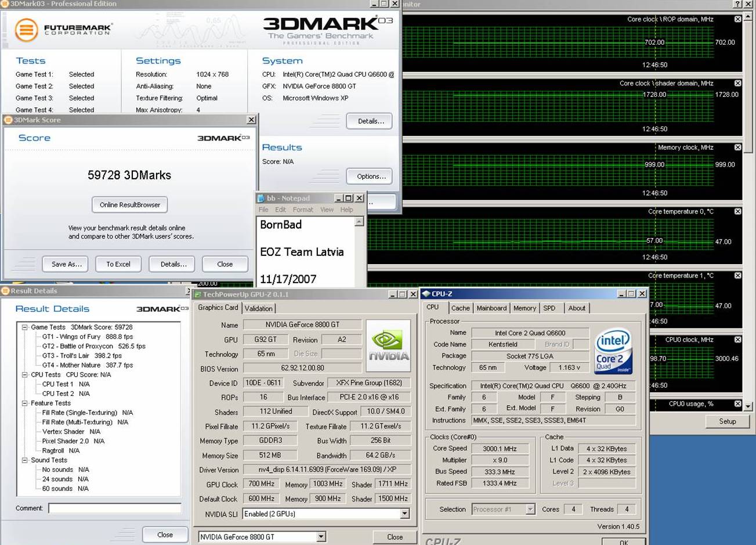Viewport: 756px width, 545px height.
Task: Select Ragtroll tree row
Action: click(61, 451)
